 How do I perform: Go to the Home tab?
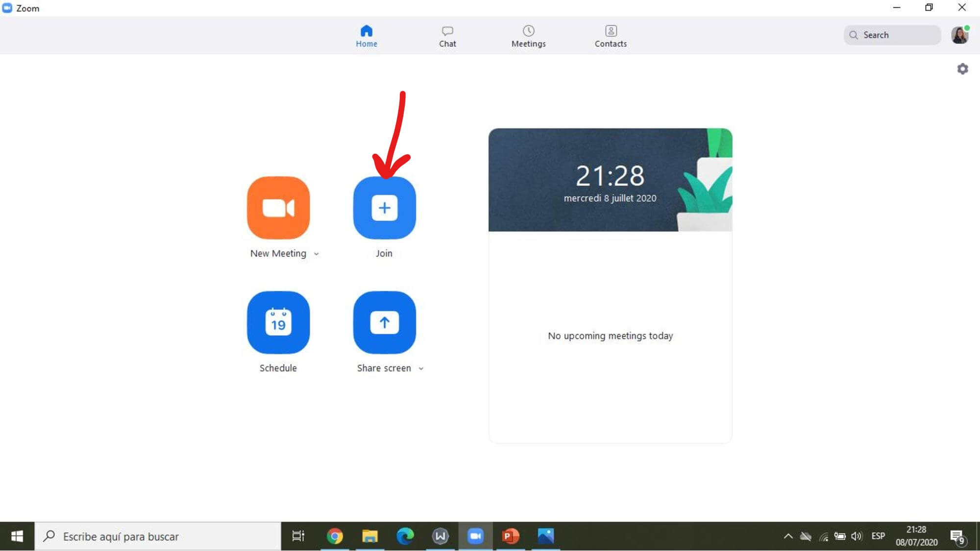(366, 36)
